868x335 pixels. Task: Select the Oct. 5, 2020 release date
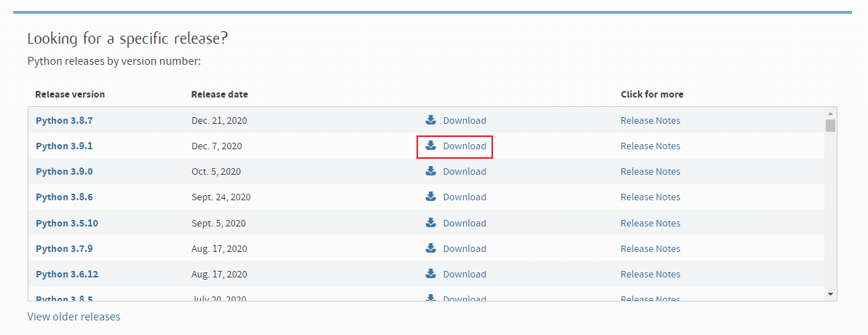pyautogui.click(x=216, y=172)
